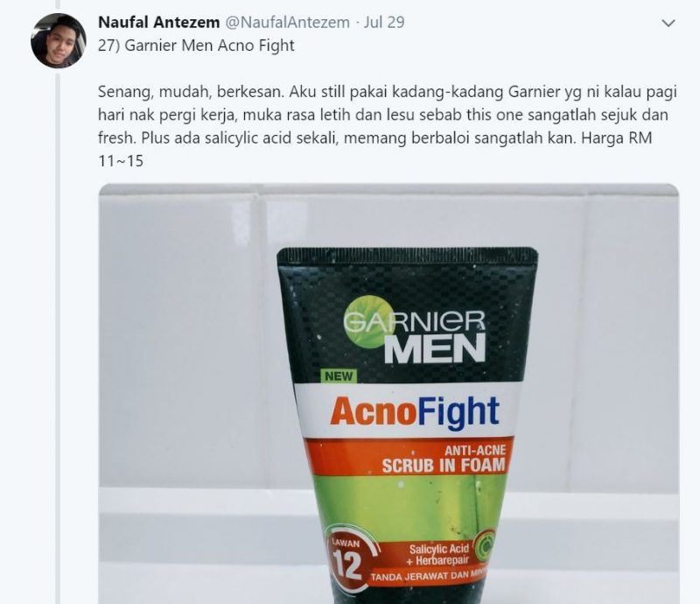
Task: Open the tweet's Jul 29 timestamp
Action: pos(384,22)
